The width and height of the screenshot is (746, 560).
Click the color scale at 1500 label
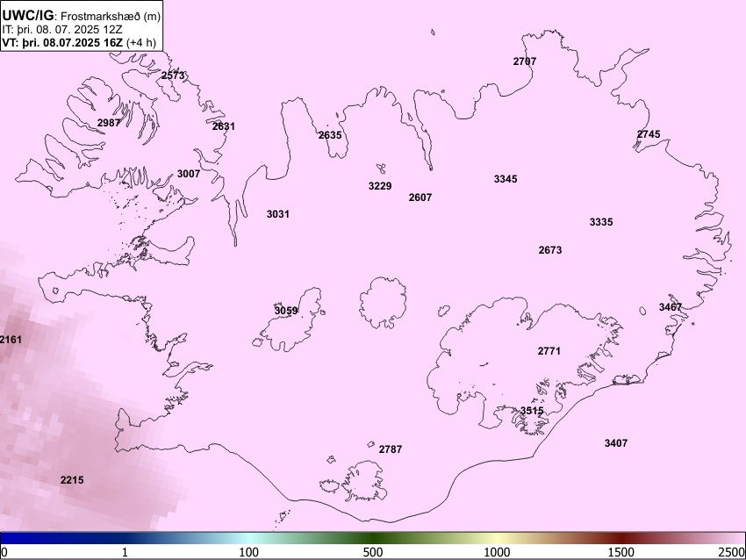click(621, 552)
